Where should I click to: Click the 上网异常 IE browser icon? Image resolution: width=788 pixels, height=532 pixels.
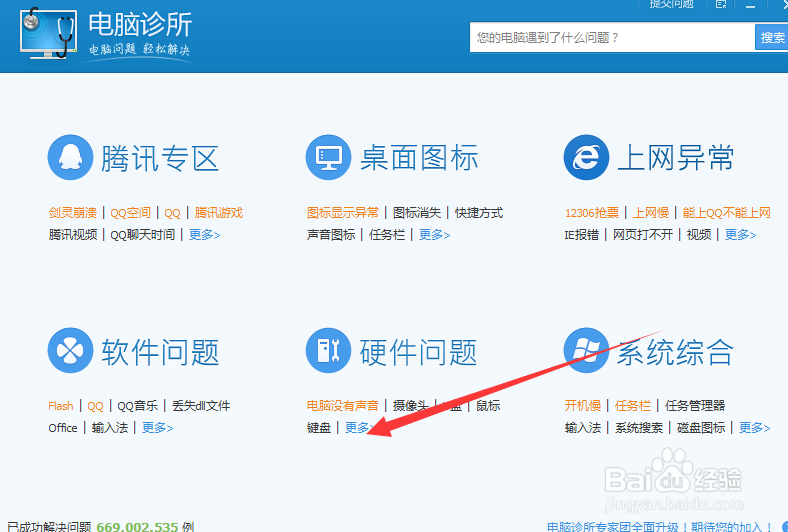point(586,157)
